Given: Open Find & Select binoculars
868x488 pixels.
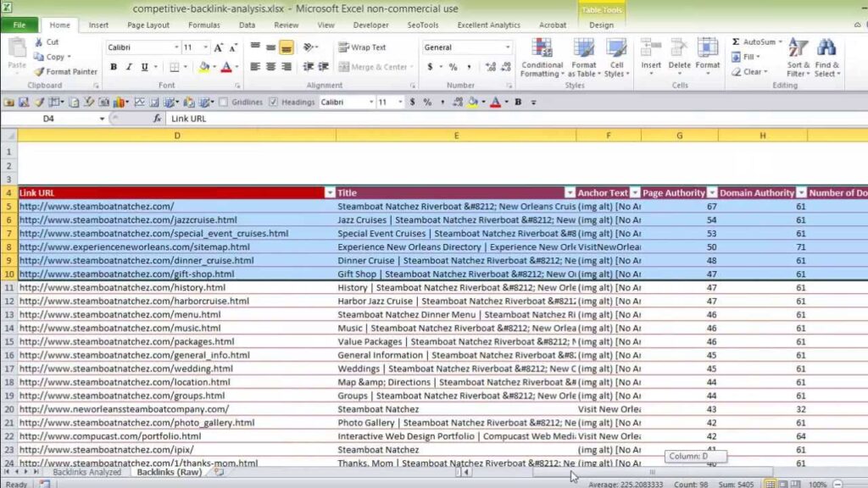Looking at the screenshot, I should pyautogui.click(x=827, y=58).
